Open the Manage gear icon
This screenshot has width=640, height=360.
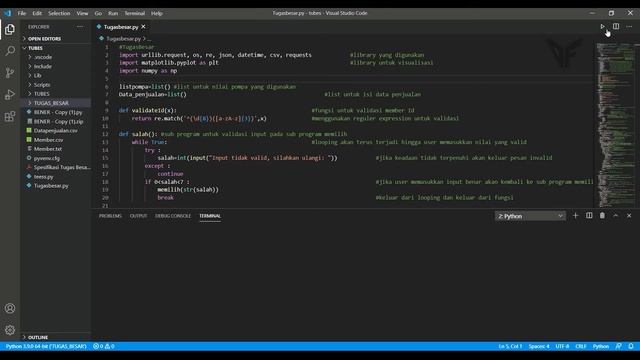10,330
